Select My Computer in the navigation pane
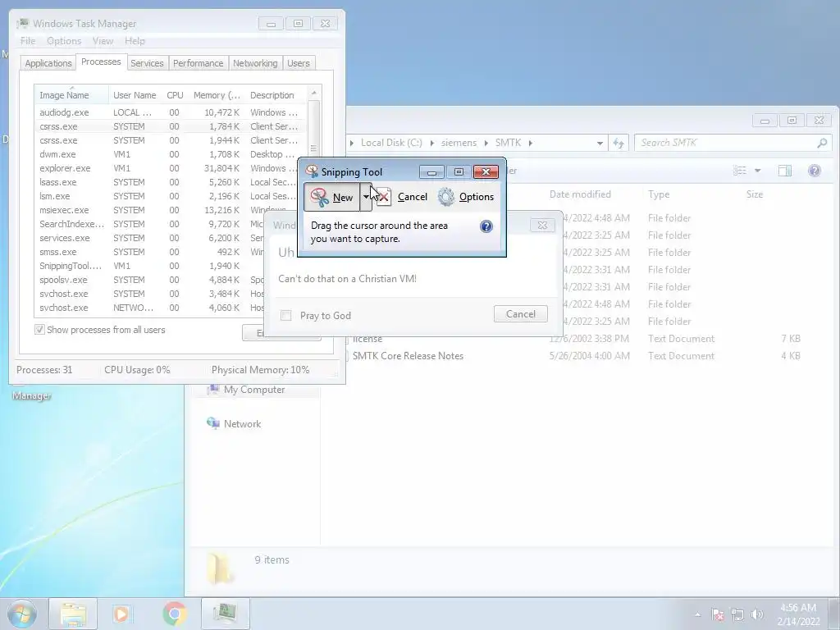Viewport: 840px width, 630px height. click(254, 390)
